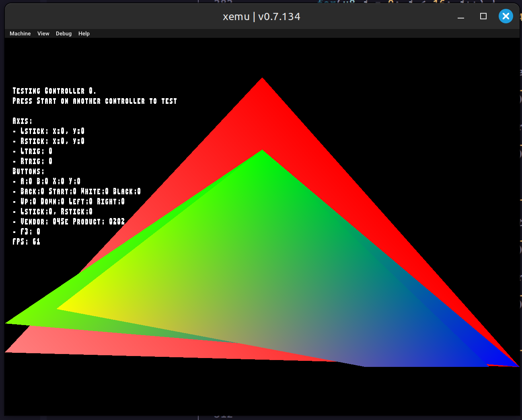Maximize the xemu window
Image resolution: width=522 pixels, height=420 pixels.
483,16
